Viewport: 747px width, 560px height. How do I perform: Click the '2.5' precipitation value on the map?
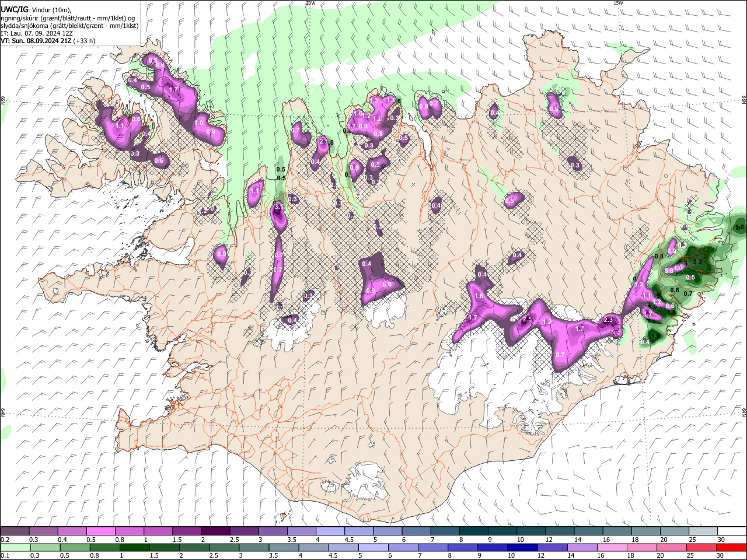[x=528, y=320]
